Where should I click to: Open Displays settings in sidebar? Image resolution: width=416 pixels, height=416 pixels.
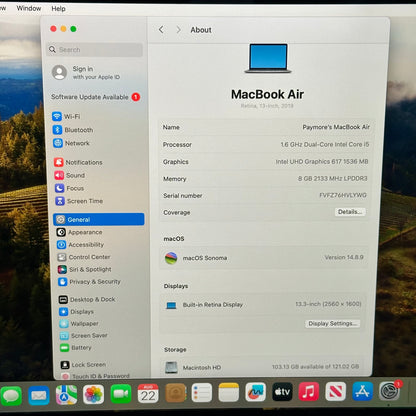(x=76, y=312)
